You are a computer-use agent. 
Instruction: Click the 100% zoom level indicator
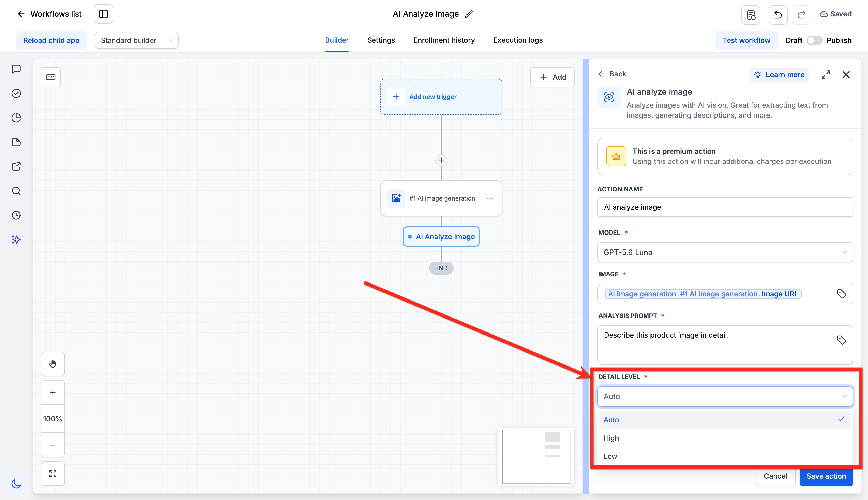click(x=53, y=419)
